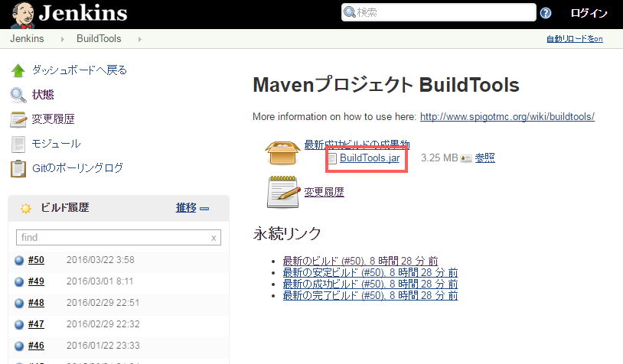Click the Jenkins title text in header
Screen dimensions: 623x364
click(83, 13)
